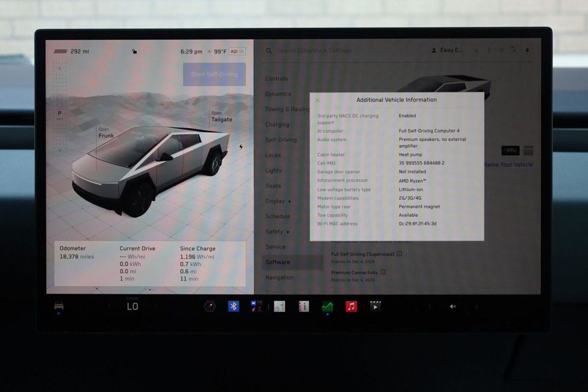Lower cabin temperature with left chevron
The image size is (588, 392).
pyautogui.click(x=110, y=306)
